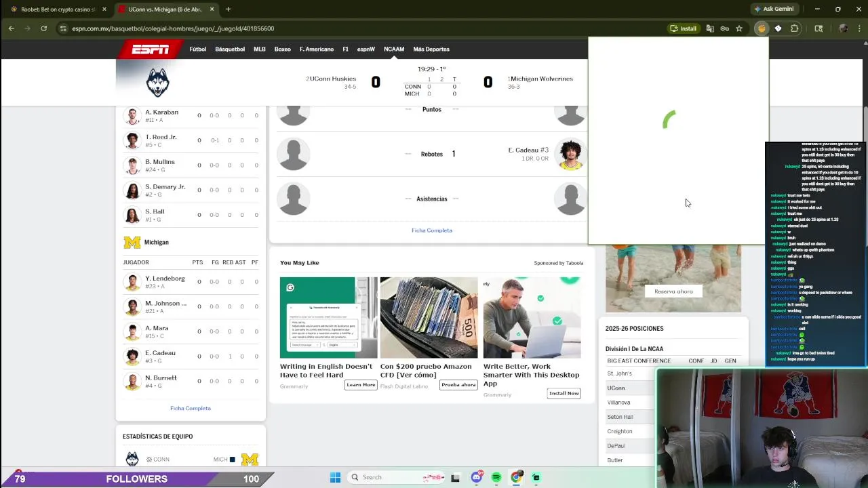The width and height of the screenshot is (868, 488).
Task: Click the Prueba ahora ad button
Action: point(458,385)
